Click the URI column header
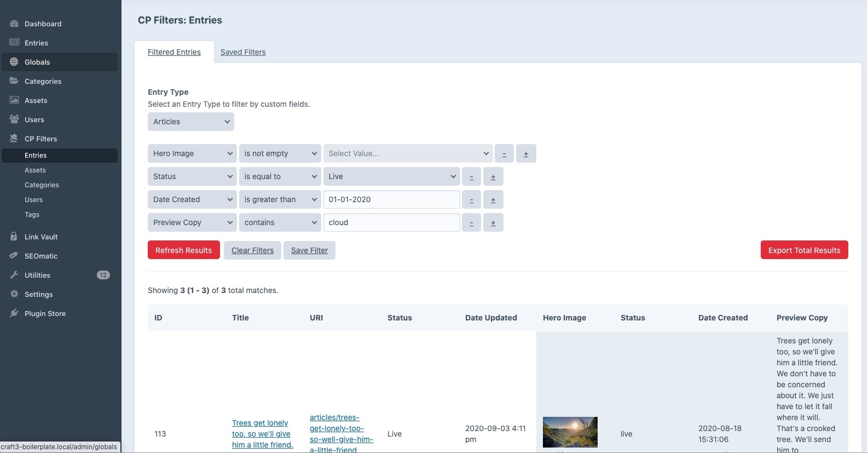This screenshot has height=453, width=868. click(316, 318)
